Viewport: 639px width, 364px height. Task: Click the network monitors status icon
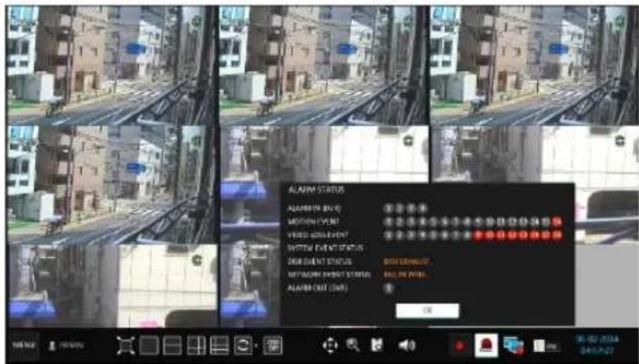click(513, 346)
